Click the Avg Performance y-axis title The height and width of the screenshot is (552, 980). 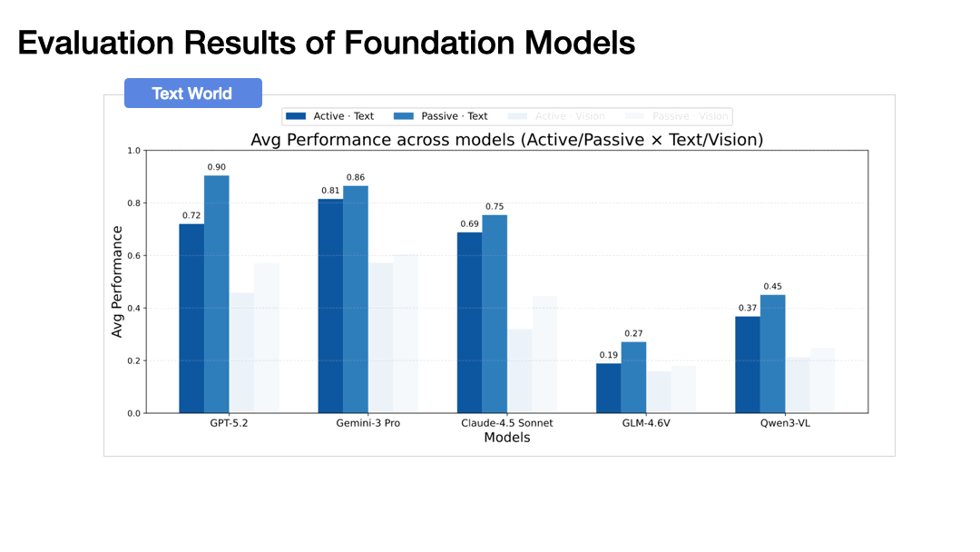pyautogui.click(x=117, y=281)
